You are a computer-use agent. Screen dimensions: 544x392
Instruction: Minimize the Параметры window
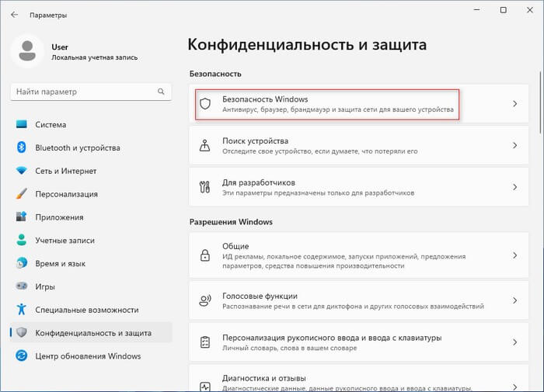[477, 10]
